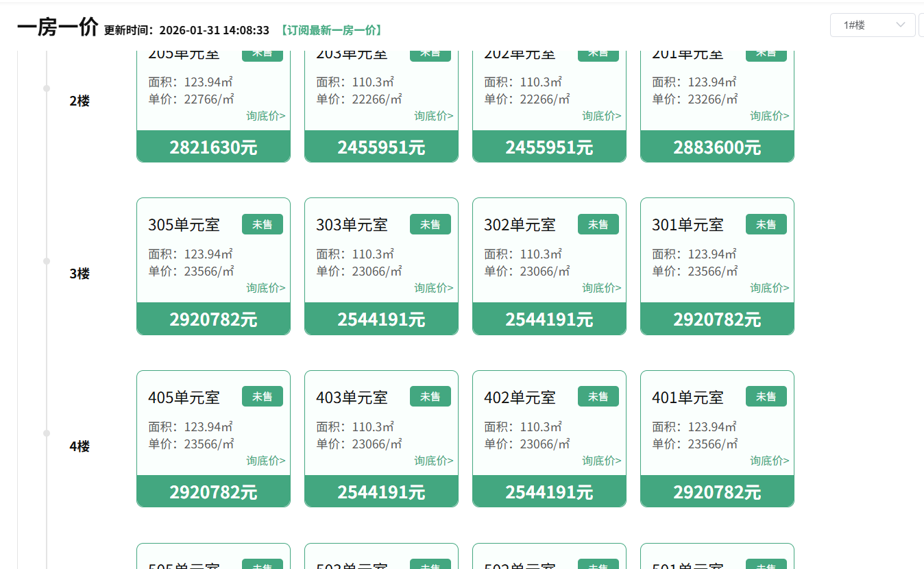Click the 未售 badge on unit 401
Image resolution: width=924 pixels, height=569 pixels.
pyautogui.click(x=766, y=396)
